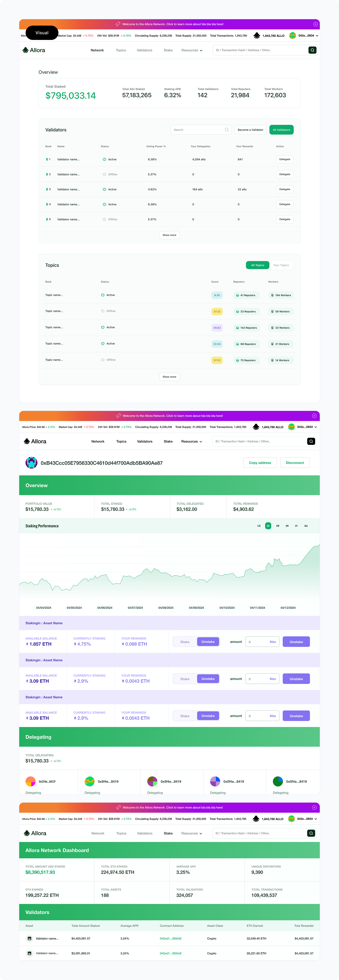Click the green and yellow delegating avatar
Image resolution: width=339 pixels, height=980 pixels.
(x=90, y=781)
